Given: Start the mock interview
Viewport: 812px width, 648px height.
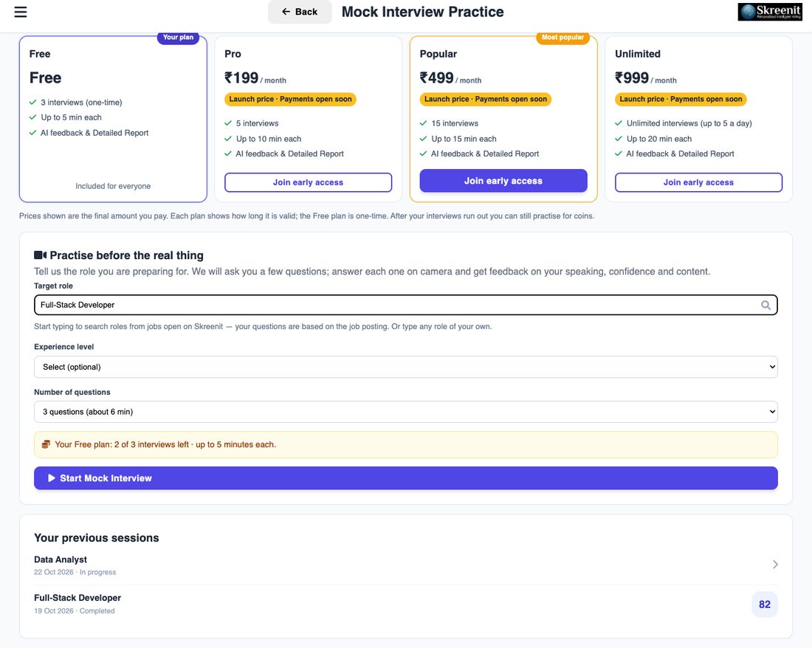Looking at the screenshot, I should click(406, 478).
